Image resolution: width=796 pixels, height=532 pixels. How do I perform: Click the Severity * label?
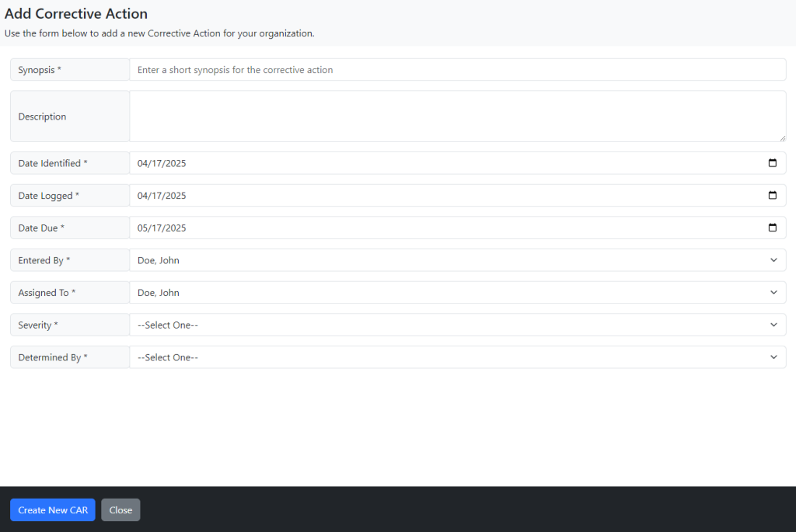tap(38, 325)
